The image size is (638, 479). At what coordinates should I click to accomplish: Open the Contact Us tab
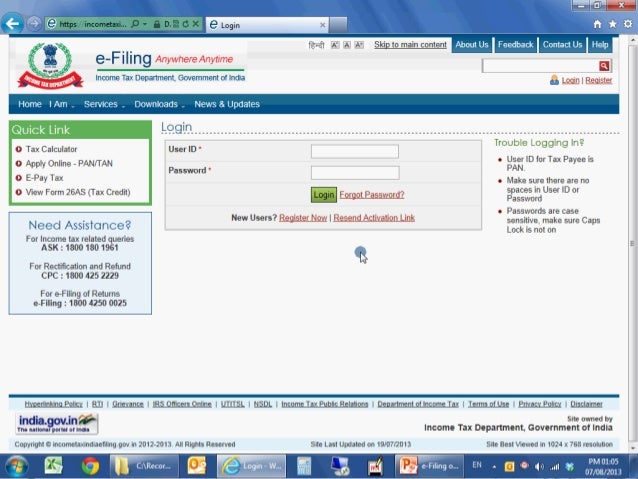[x=562, y=45]
